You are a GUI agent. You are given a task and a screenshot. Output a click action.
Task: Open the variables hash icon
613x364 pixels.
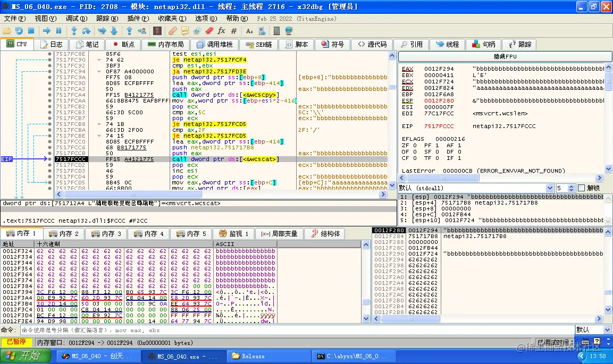[234, 31]
